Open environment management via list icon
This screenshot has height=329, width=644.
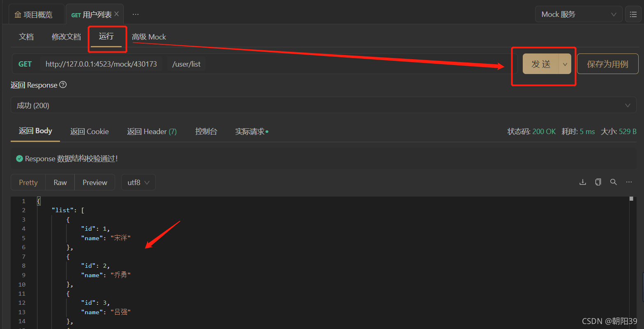pos(633,14)
